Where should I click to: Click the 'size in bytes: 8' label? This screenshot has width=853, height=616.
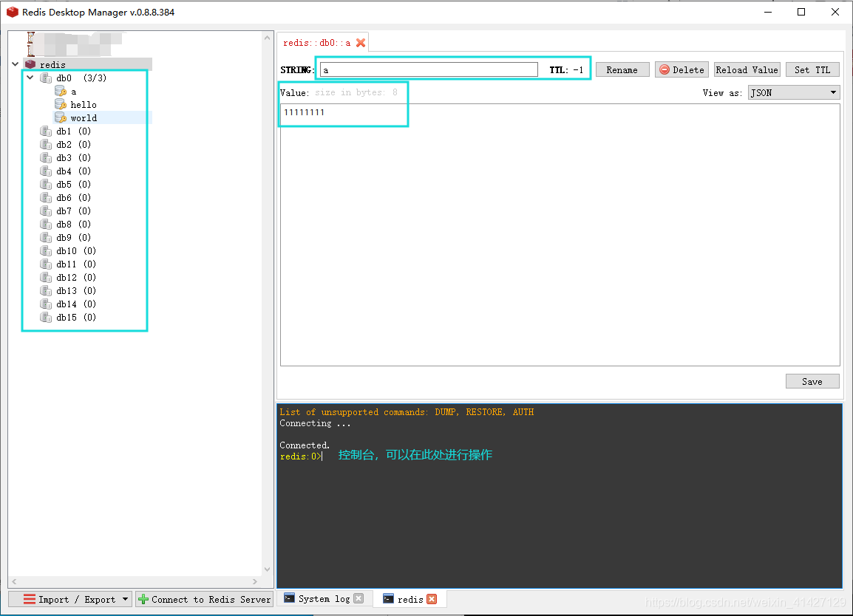click(356, 92)
